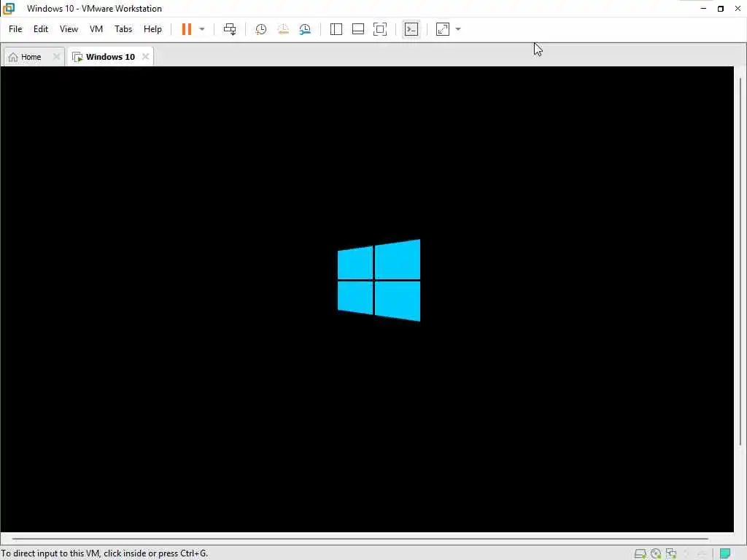Open the File menu
Viewport: 747px width, 560px height.
pyautogui.click(x=15, y=29)
